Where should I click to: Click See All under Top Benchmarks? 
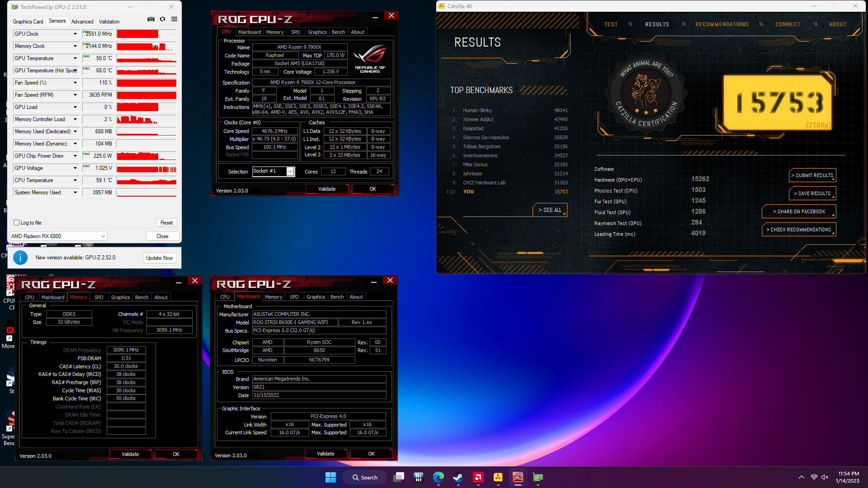pos(550,210)
